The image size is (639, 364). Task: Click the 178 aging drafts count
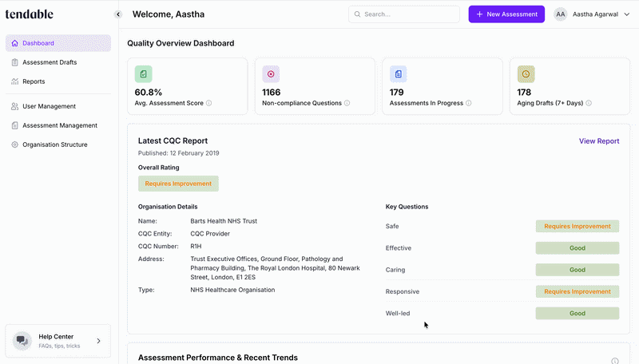tap(524, 93)
